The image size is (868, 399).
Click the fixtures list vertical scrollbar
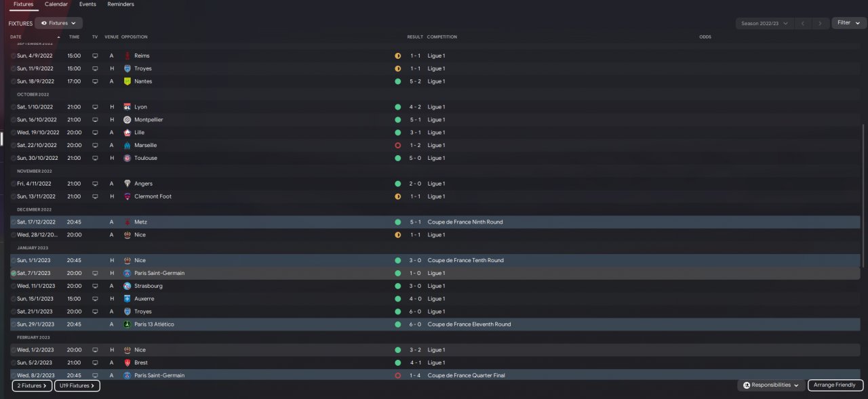863,196
